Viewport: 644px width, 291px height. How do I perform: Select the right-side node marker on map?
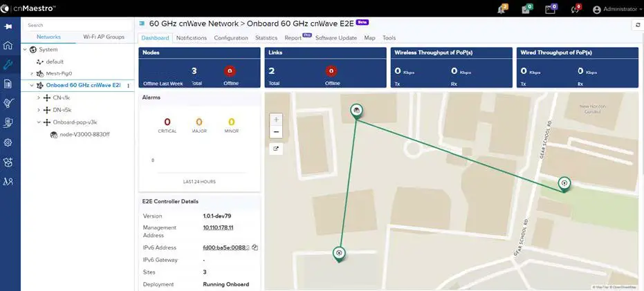[x=564, y=183]
